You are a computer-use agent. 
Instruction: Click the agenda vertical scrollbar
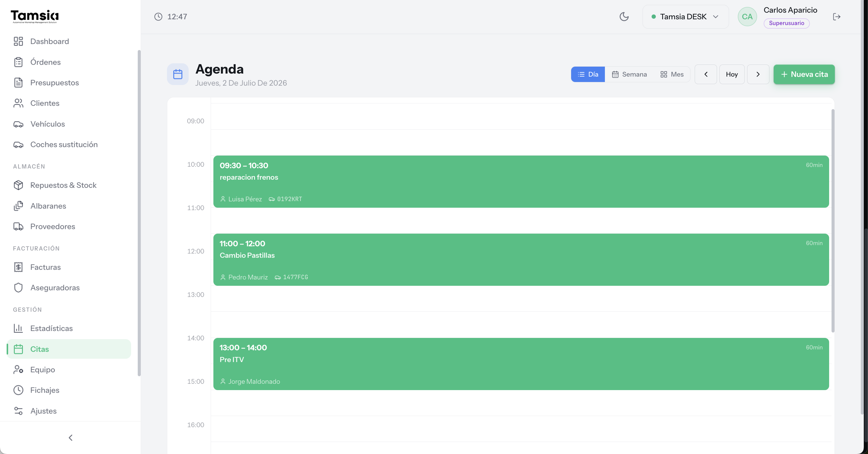click(833, 221)
